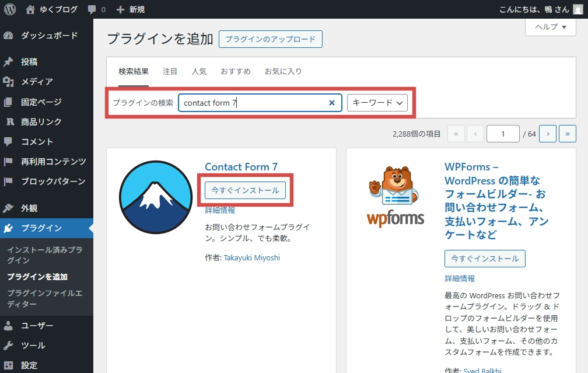The height and width of the screenshot is (373, 588).
Task: Switch to the 注目 tab
Action: click(170, 71)
